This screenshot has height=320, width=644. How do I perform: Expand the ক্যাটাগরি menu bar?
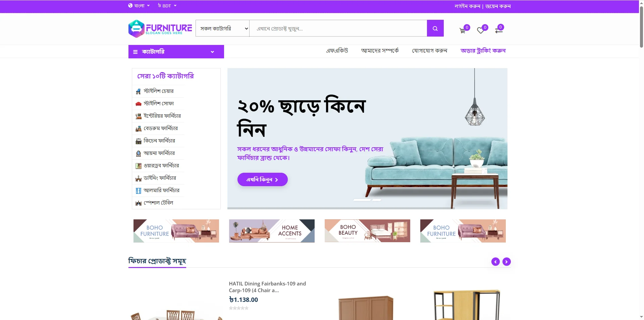pos(176,52)
